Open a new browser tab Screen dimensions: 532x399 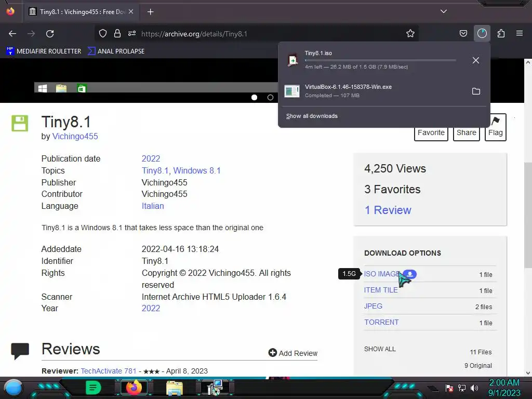[x=150, y=12]
